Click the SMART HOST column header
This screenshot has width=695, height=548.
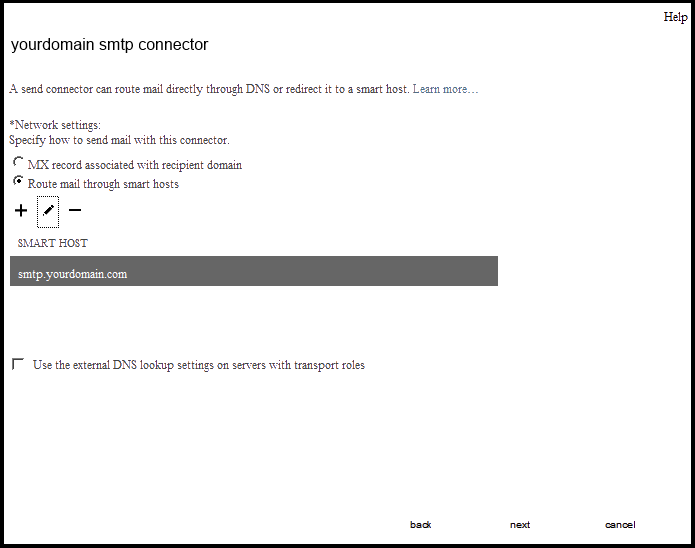pos(52,243)
